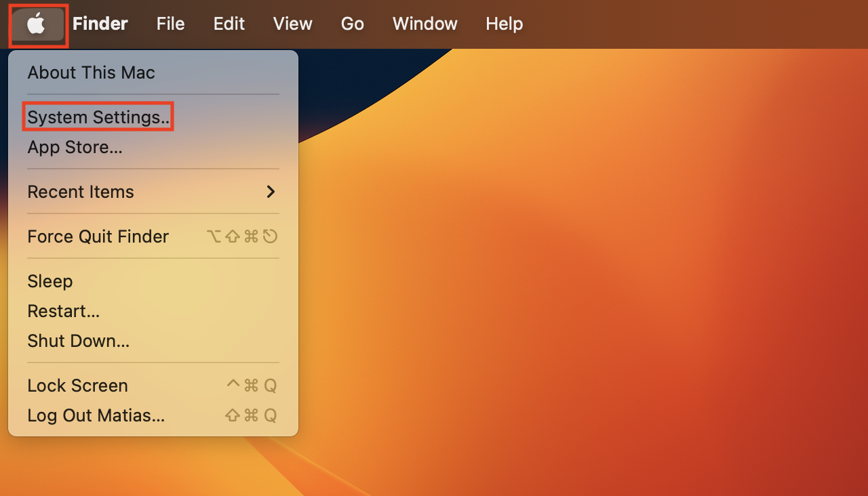This screenshot has height=496, width=868.
Task: Open the Help menu
Action: tap(504, 24)
